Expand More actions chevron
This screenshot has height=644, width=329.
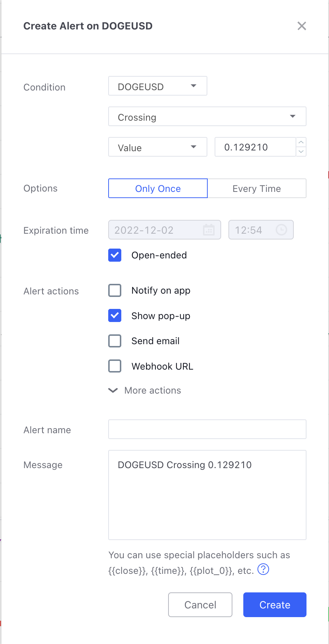[113, 390]
